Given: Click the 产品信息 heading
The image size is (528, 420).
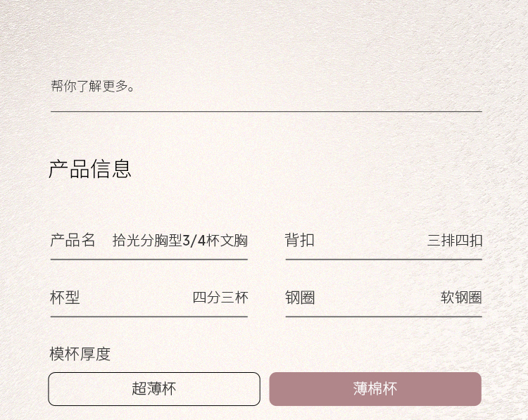Looking at the screenshot, I should (90, 169).
